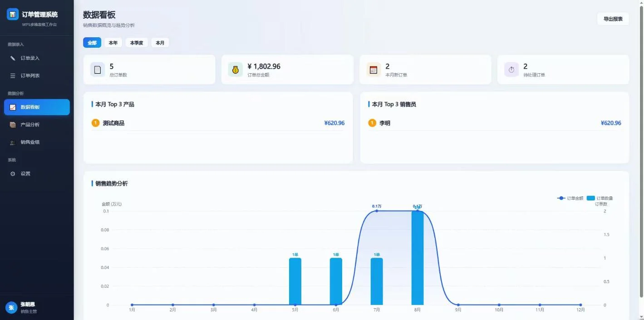The image size is (644, 320).
Task: Click the 9月 axis label
Action: [x=458, y=310]
